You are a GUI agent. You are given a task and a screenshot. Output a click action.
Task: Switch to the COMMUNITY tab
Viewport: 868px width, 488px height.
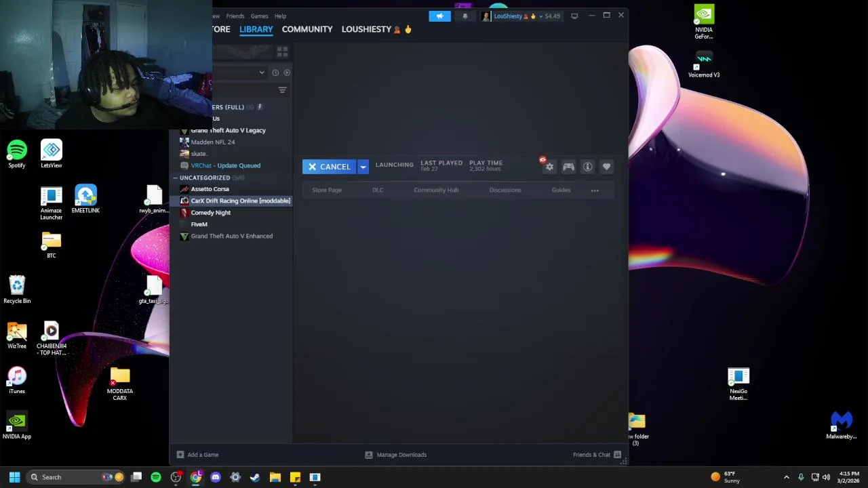(307, 29)
